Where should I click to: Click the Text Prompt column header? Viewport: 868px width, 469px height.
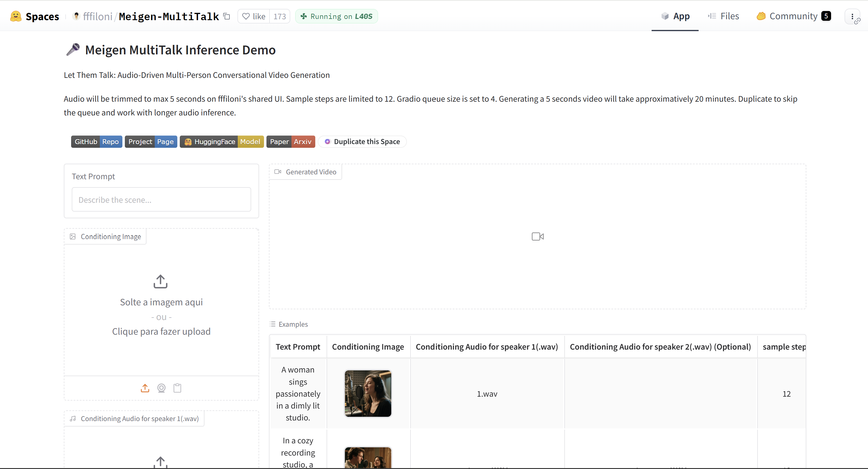(298, 347)
